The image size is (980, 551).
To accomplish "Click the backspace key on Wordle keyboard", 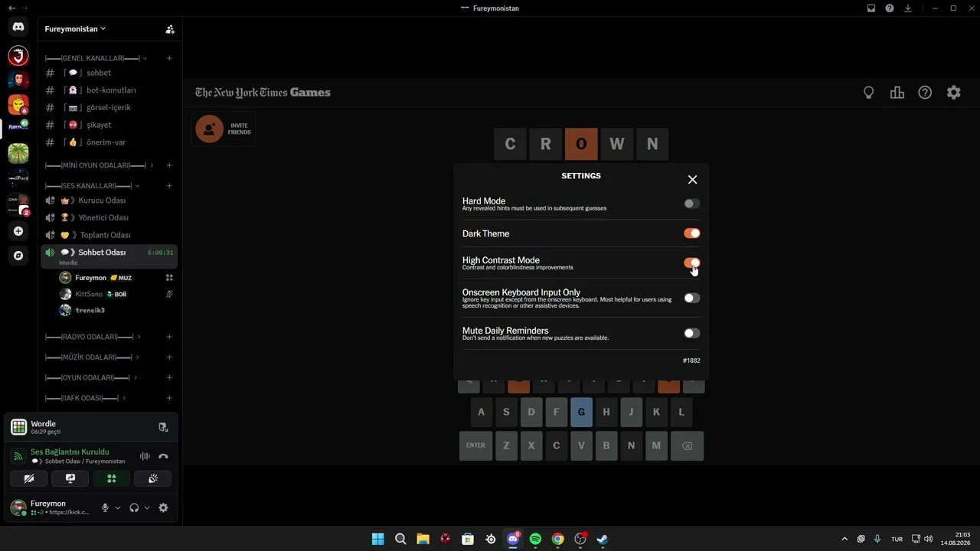I will [687, 446].
